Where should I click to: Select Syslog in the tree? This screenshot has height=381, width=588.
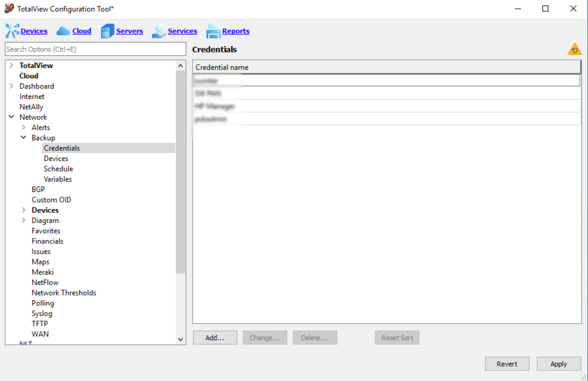click(42, 314)
